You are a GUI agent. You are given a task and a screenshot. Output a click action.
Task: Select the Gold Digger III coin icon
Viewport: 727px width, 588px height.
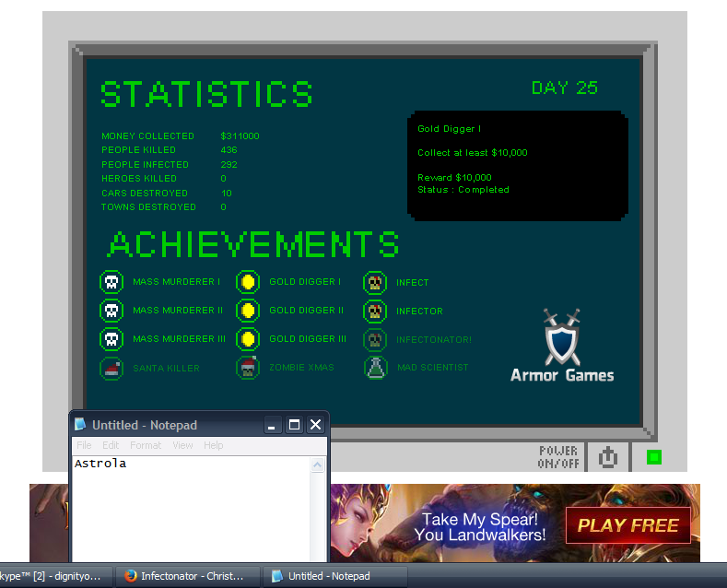coord(248,339)
